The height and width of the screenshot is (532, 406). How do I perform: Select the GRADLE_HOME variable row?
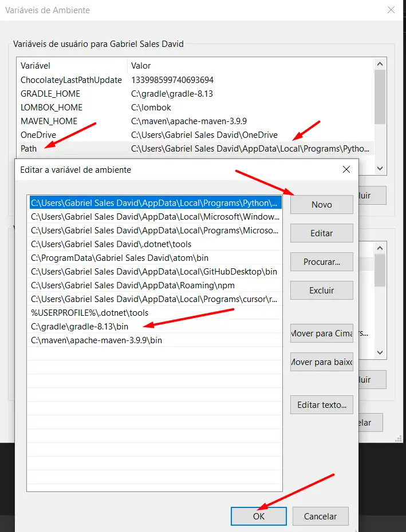click(x=50, y=94)
